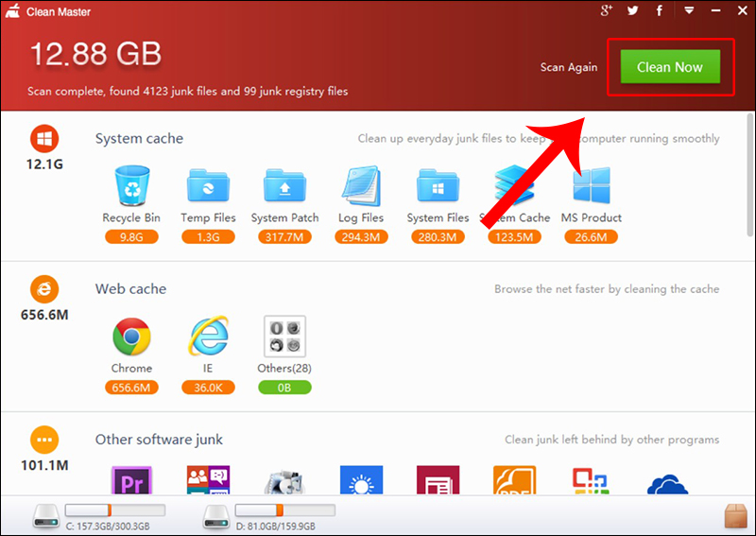Click the C: drive usage bar
Viewport: 756px width, 536px height.
pyautogui.click(x=115, y=510)
